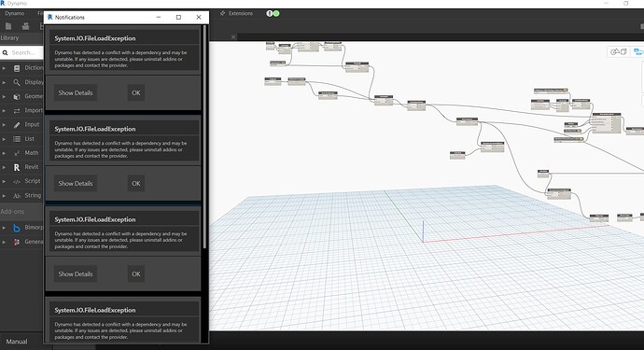
Task: Expand the Script library category
Action: (x=4, y=182)
